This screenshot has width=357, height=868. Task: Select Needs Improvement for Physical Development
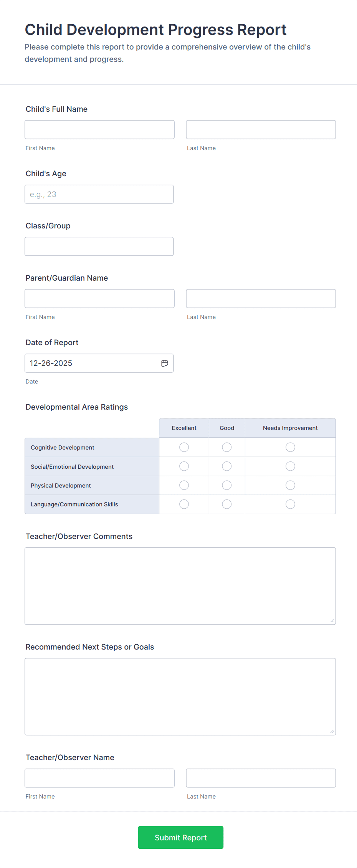(x=290, y=485)
